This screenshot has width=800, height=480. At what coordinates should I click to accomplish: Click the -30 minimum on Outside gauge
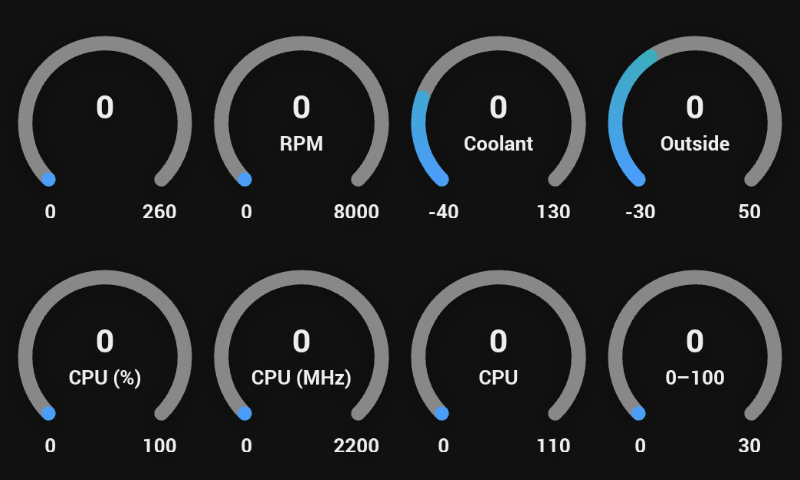coord(640,212)
